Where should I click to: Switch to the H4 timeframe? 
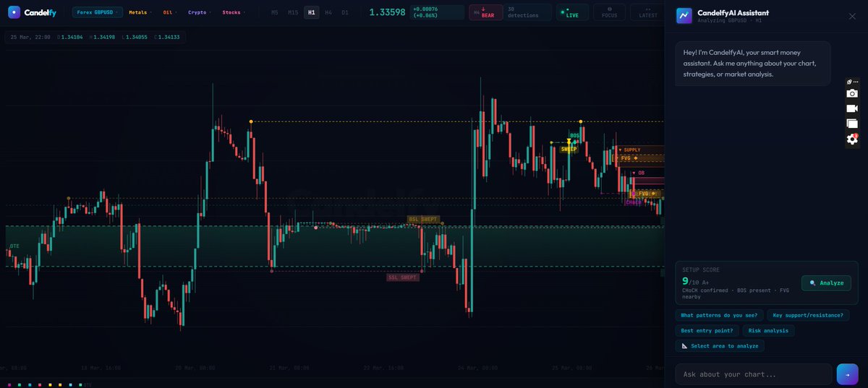tap(328, 12)
